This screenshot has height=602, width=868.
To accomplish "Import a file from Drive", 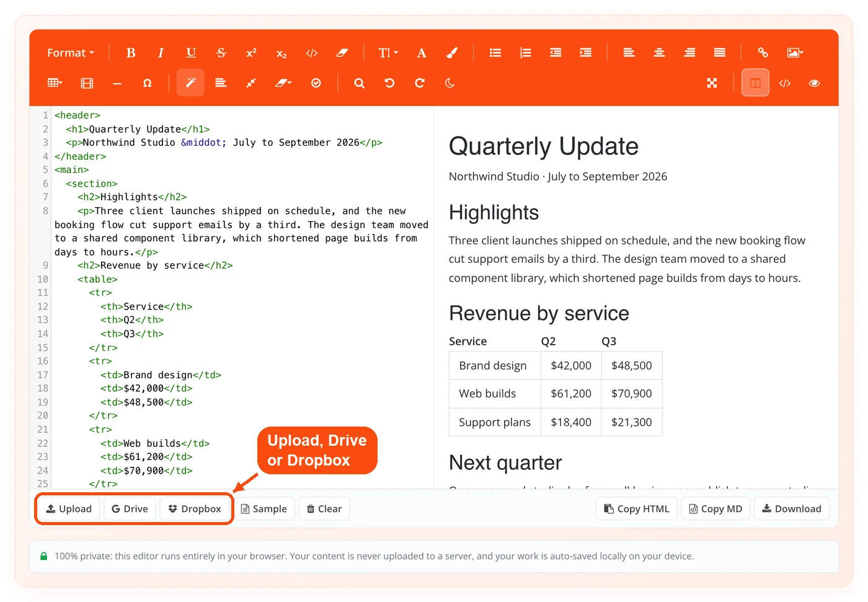I will click(x=130, y=509).
